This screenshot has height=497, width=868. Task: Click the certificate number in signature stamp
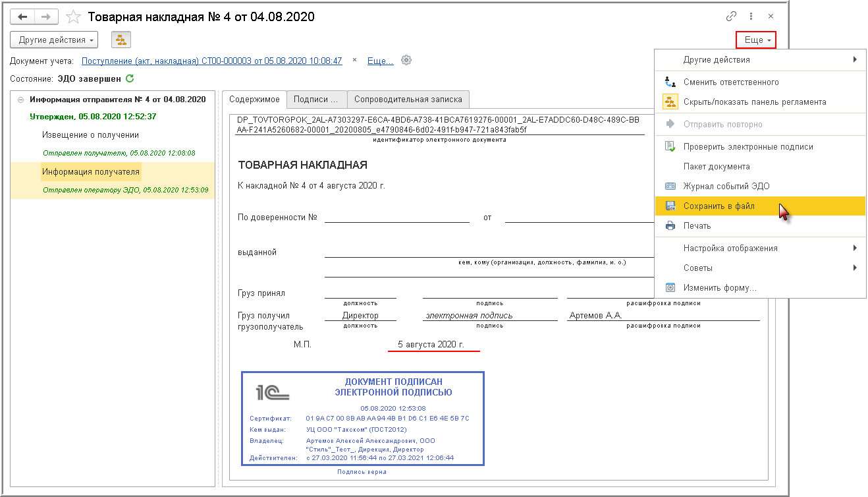point(387,419)
